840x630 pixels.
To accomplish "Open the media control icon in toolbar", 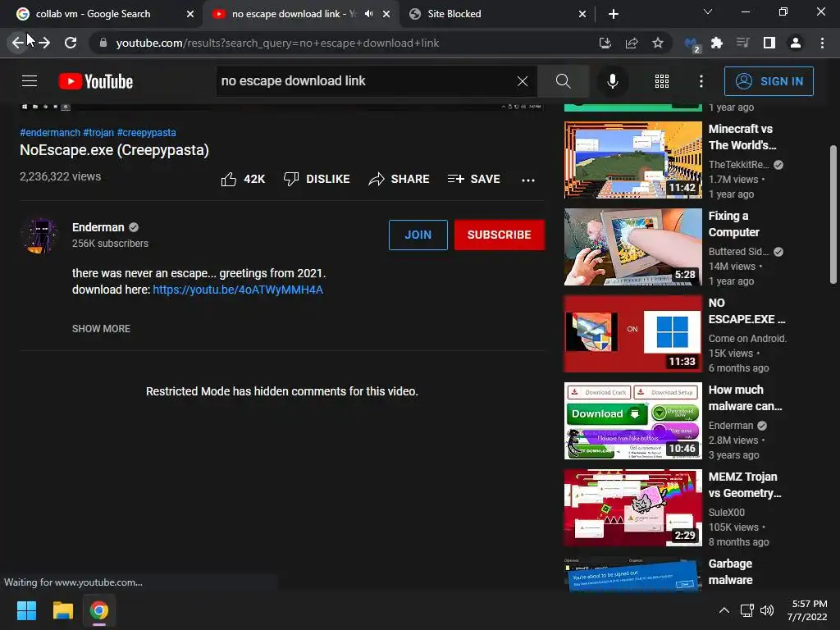I will click(x=743, y=43).
